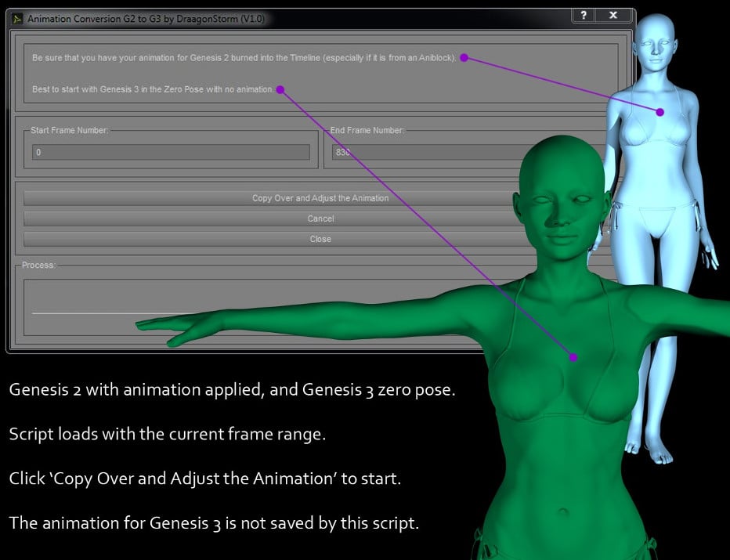Click the script icon in title bar

pos(17,19)
